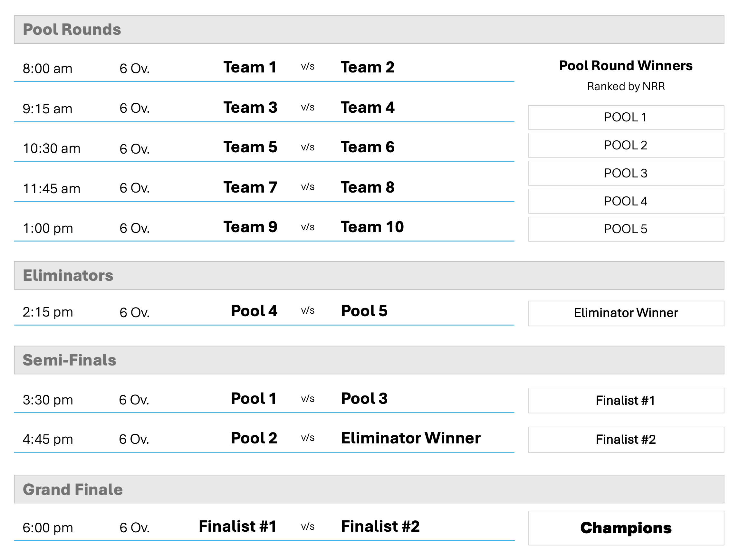
Task: Click Eliminator Winner in the 4:45 pm semi-final
Action: click(411, 438)
